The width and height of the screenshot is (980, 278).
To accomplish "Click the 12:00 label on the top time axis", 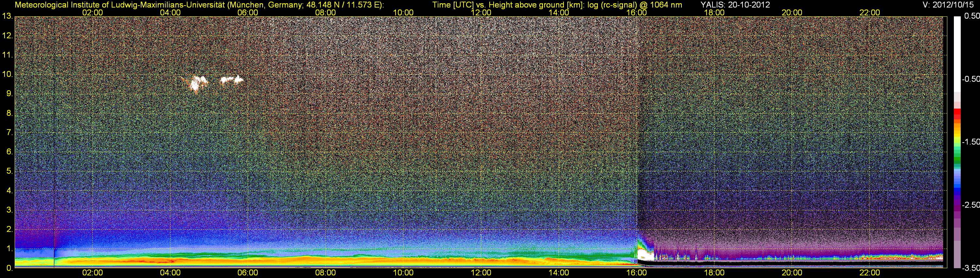I will pyautogui.click(x=481, y=12).
